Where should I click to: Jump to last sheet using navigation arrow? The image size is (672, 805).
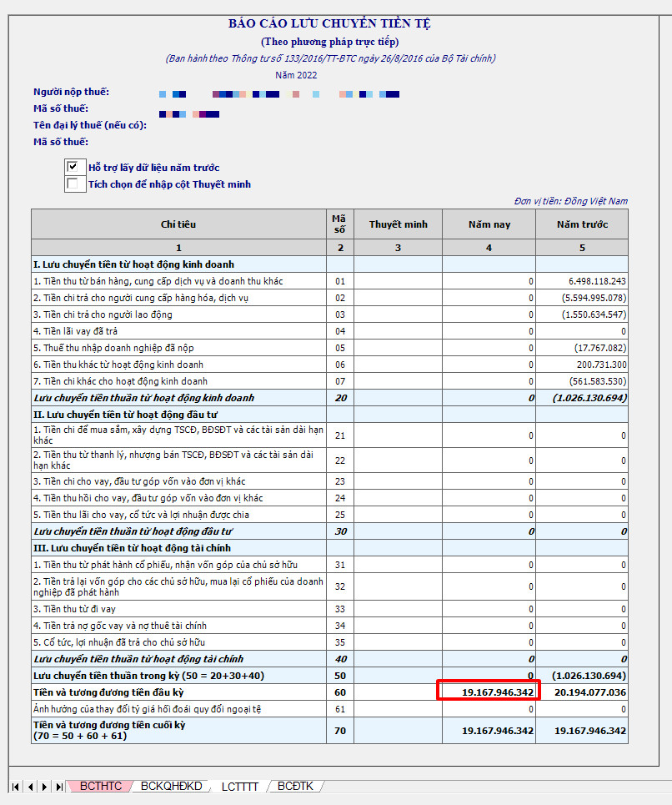58,787
